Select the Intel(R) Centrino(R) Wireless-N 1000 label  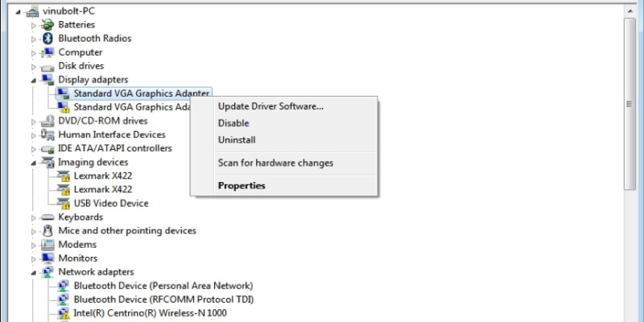150,313
